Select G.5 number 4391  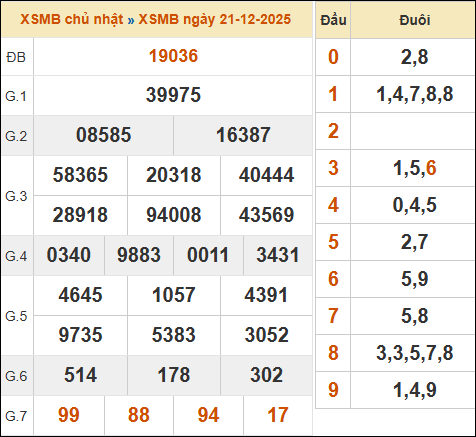pyautogui.click(x=266, y=295)
